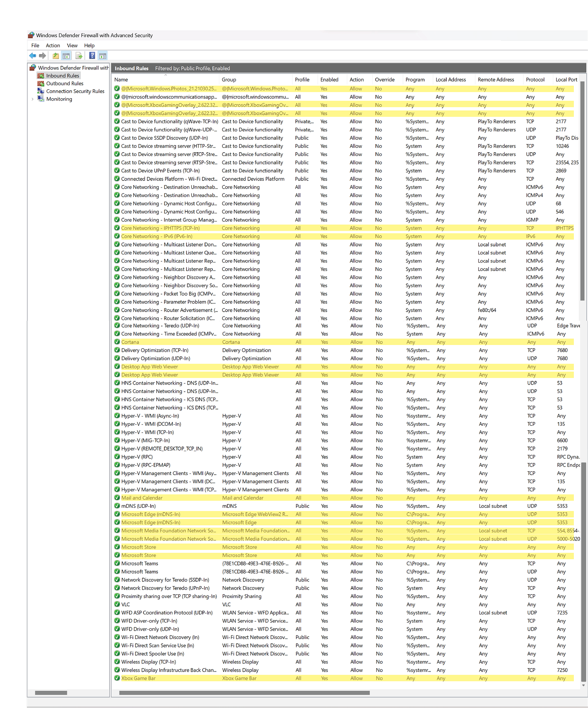
Task: Click the fe80::/64 remote address cell
Action: pos(487,310)
